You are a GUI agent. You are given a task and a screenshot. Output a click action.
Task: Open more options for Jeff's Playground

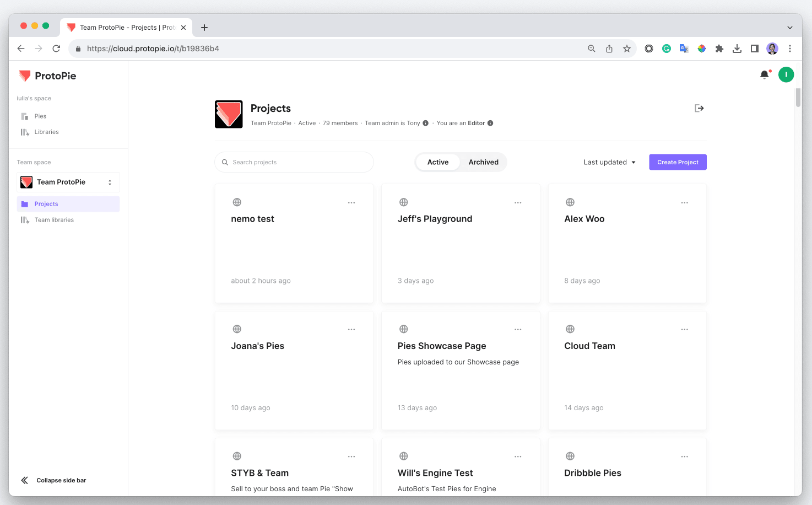pyautogui.click(x=518, y=203)
